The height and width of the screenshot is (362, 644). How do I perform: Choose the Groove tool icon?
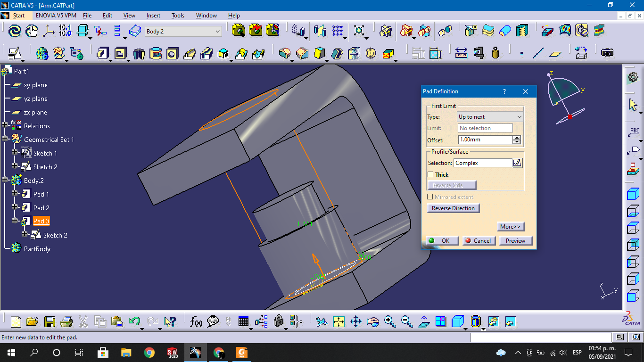(x=156, y=53)
